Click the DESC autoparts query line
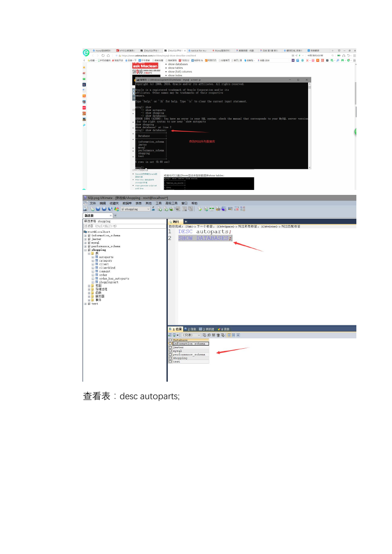 pos(205,231)
